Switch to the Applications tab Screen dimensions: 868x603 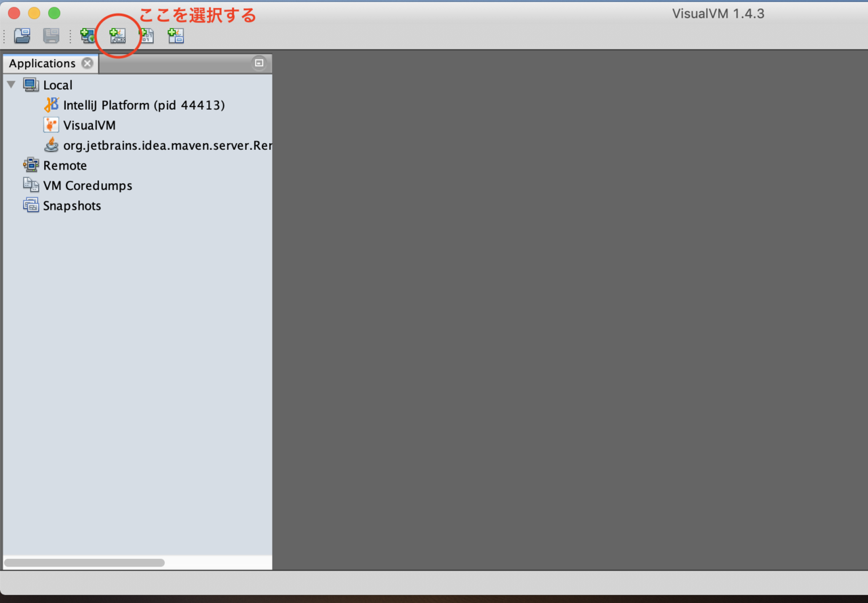[x=42, y=64]
